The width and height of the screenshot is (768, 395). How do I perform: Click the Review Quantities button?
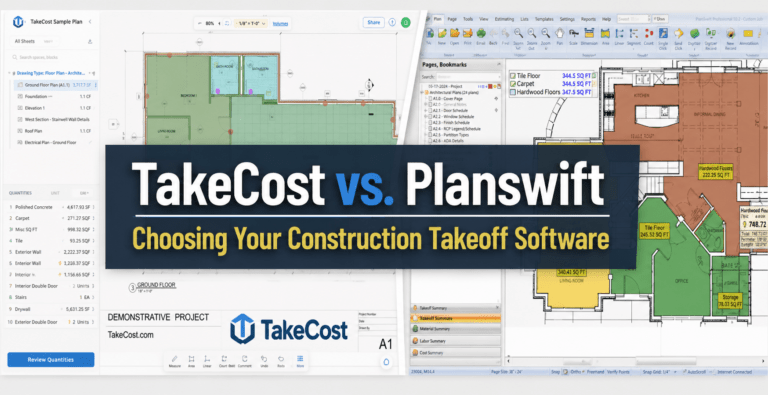50,360
